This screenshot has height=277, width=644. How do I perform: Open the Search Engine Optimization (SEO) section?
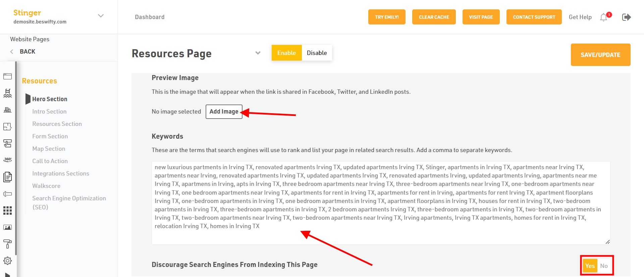69,203
